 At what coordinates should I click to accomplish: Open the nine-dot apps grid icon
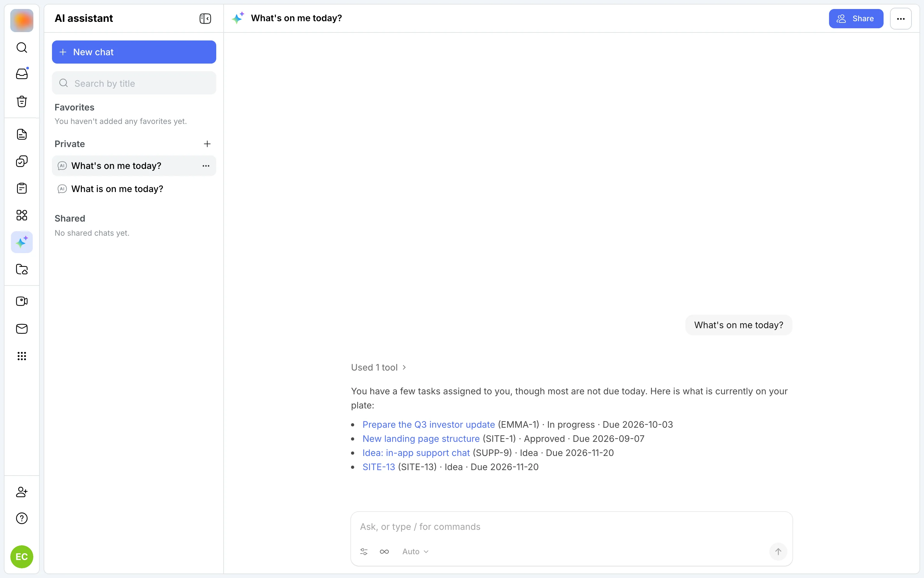(22, 356)
